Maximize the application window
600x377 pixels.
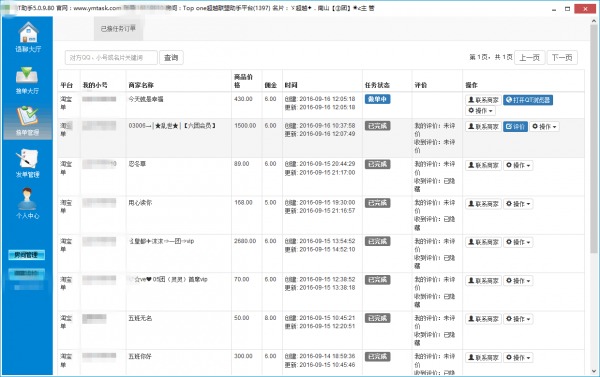pyautogui.click(x=567, y=9)
